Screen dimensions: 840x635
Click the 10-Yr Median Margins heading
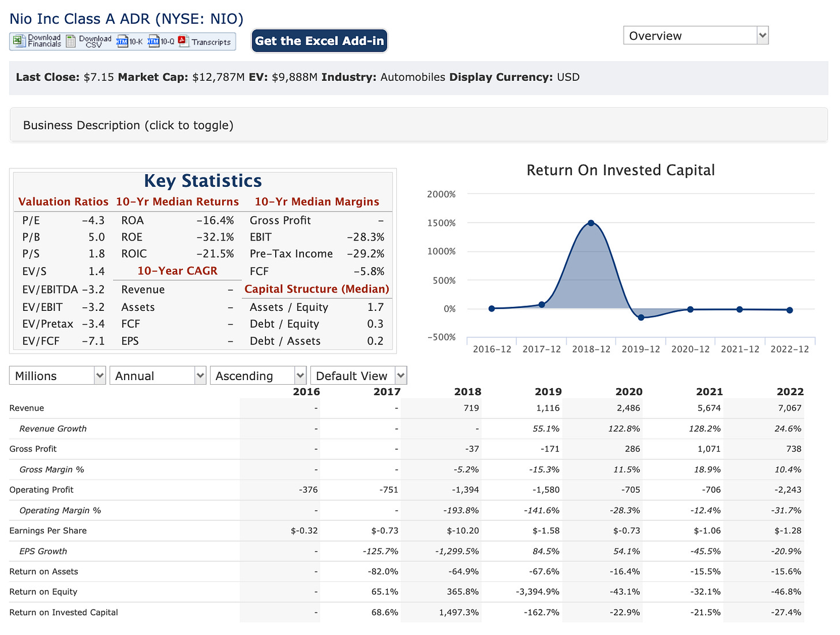coord(317,201)
